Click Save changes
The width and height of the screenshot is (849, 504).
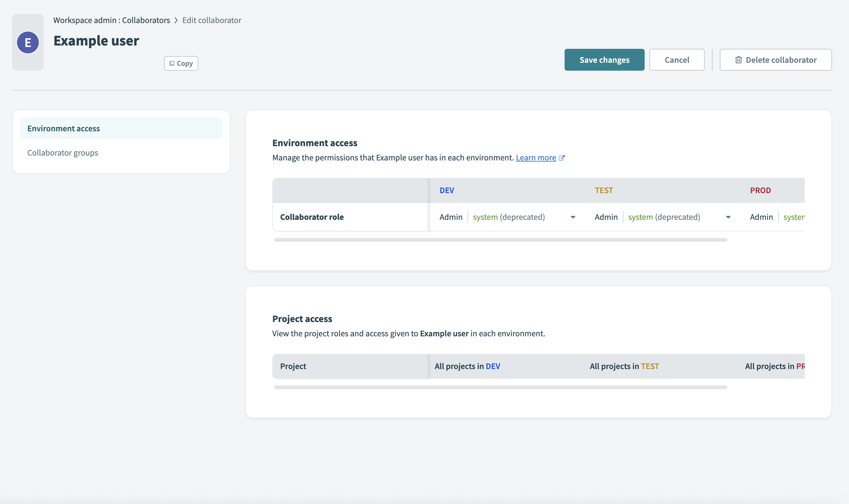[x=604, y=60]
